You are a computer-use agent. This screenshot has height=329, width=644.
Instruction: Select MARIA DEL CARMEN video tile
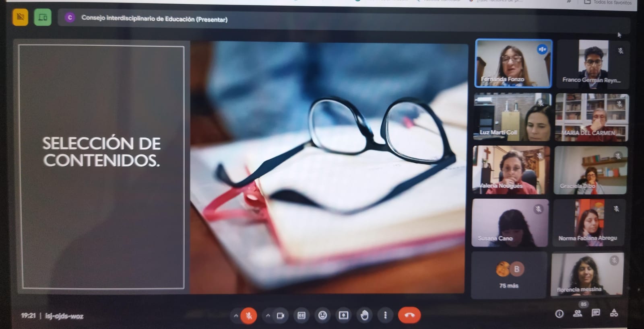coord(592,117)
